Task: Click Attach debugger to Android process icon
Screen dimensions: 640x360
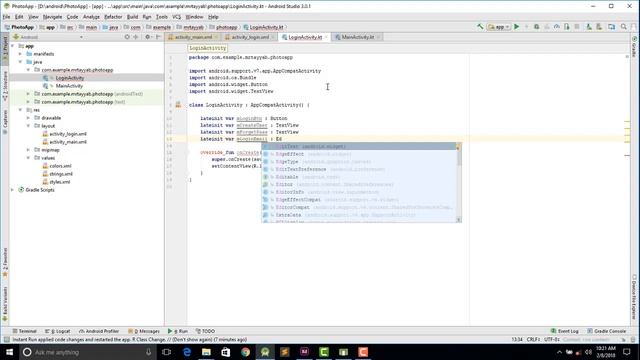Action: [567, 27]
